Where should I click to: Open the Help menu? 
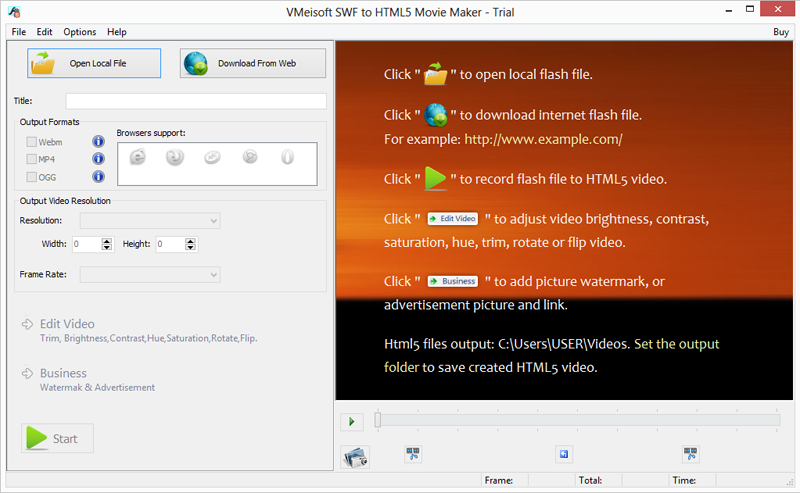click(x=117, y=32)
